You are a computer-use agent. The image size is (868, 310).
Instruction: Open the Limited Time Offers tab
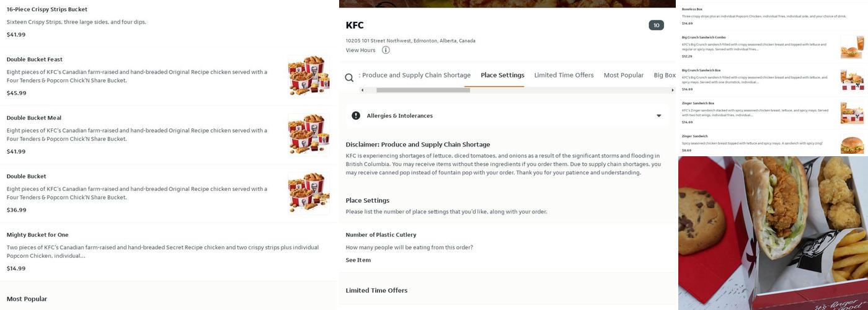(564, 76)
